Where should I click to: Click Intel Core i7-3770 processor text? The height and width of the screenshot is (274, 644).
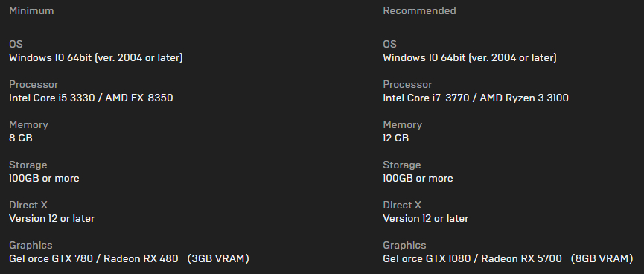pos(476,98)
